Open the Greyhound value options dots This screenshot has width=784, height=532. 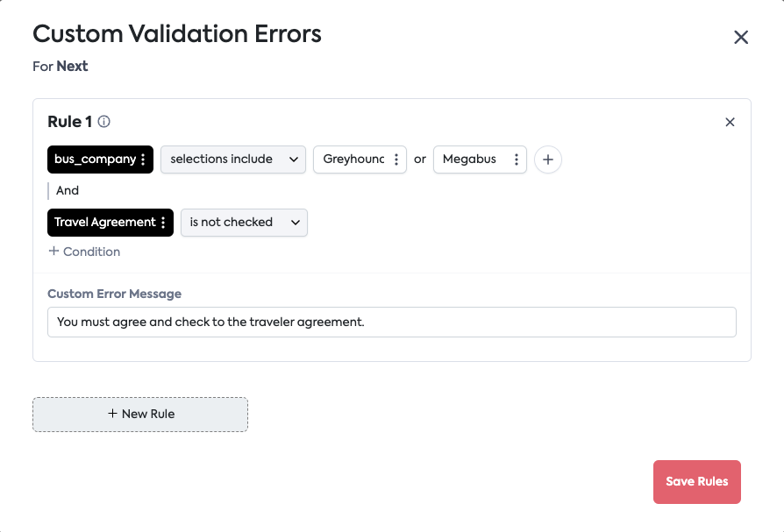point(396,160)
